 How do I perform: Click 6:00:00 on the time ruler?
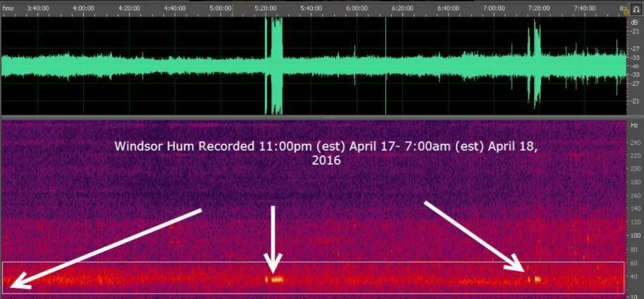click(357, 8)
